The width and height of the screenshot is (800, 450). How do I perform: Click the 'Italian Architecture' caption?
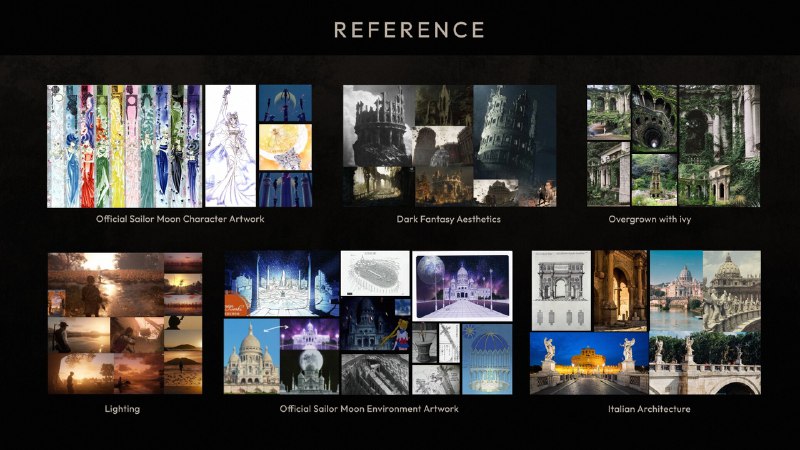tap(649, 409)
